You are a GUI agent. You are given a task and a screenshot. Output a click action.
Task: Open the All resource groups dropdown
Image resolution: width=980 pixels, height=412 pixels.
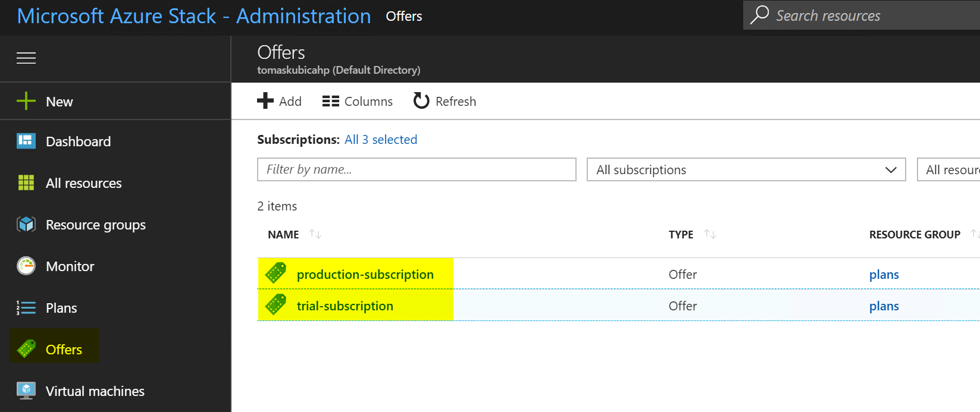pyautogui.click(x=948, y=169)
